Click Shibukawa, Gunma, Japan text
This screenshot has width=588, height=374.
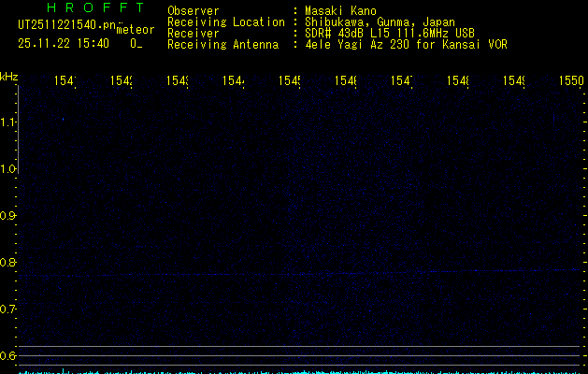pos(380,22)
